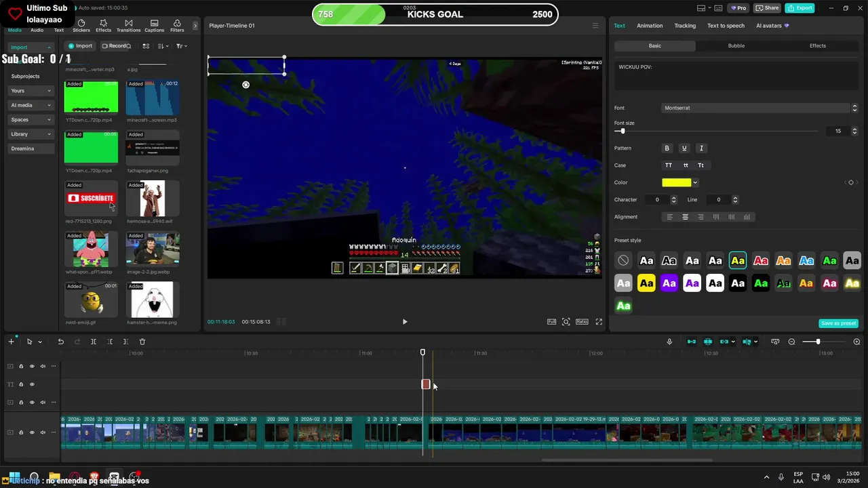The image size is (868, 488).
Task: Click the yellow text color swatch
Action: (x=676, y=182)
